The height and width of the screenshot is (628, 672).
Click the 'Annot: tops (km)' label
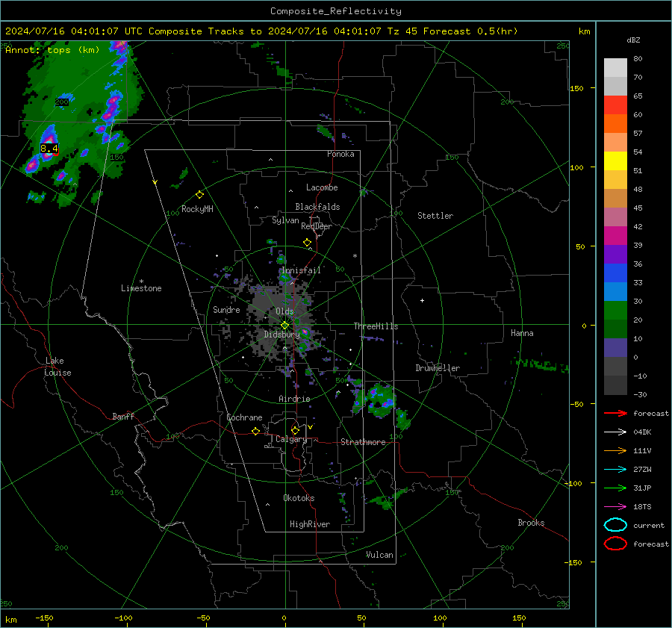click(x=52, y=50)
